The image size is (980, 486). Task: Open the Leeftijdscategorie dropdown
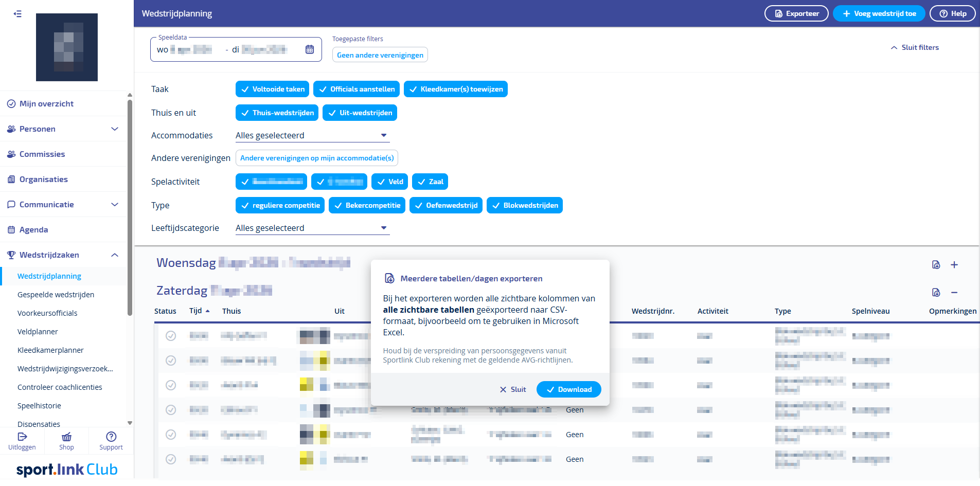pos(383,228)
